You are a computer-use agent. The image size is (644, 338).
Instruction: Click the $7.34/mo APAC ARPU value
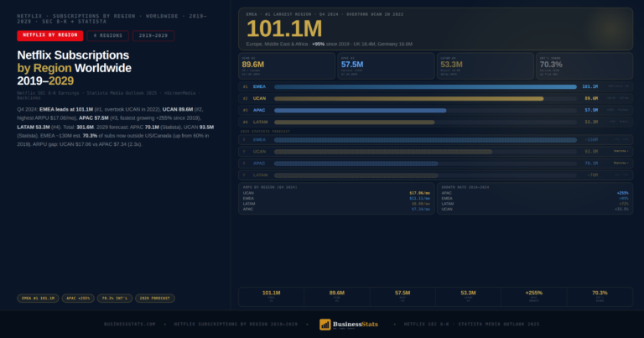(421, 209)
